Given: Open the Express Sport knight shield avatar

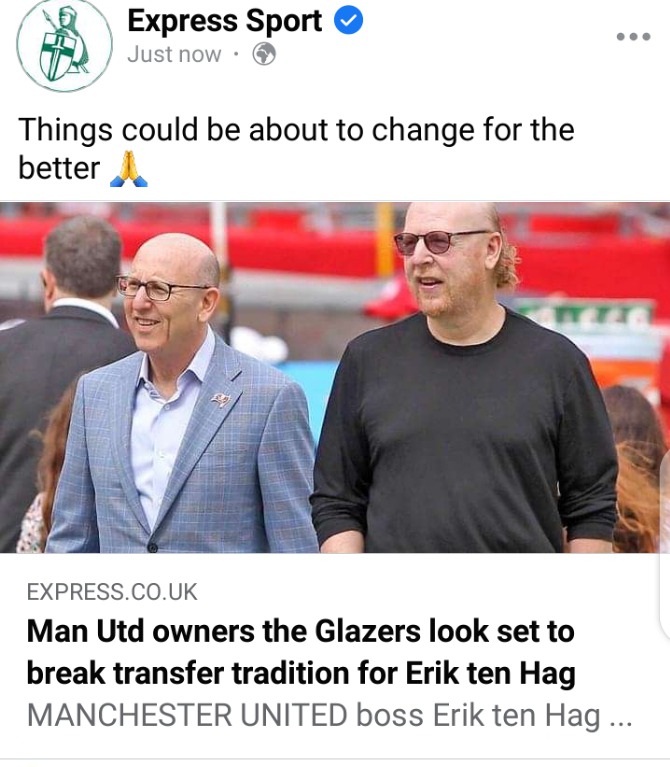Looking at the screenshot, I should (x=64, y=45).
